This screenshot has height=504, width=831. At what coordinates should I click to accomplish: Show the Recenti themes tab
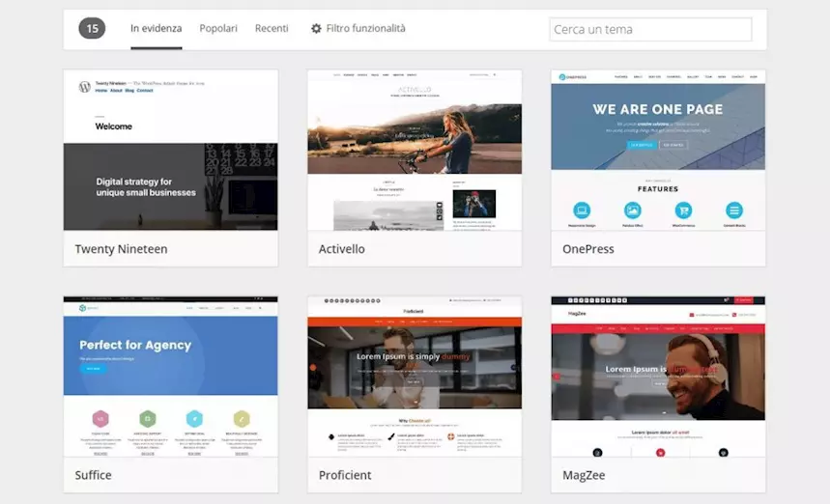pyautogui.click(x=272, y=29)
